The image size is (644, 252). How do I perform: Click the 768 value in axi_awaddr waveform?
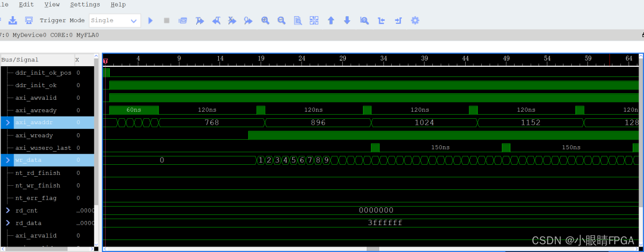pyautogui.click(x=212, y=122)
